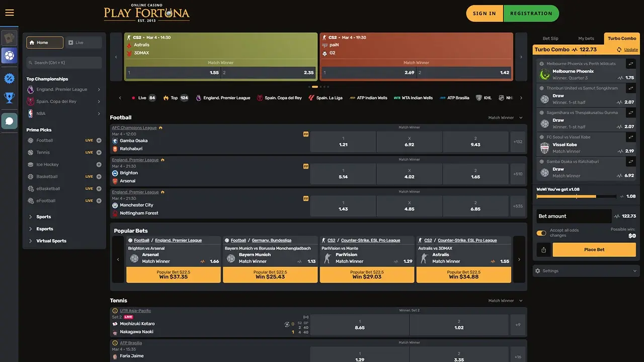644x362 pixels.
Task: Switch to the Bet Slip tab
Action: coord(550,38)
